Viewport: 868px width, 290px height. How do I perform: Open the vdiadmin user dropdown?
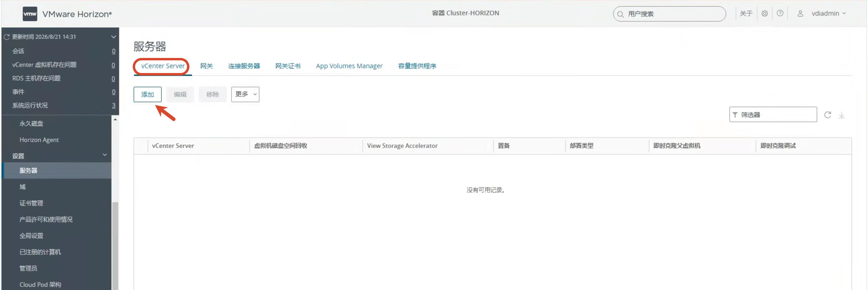pos(828,14)
